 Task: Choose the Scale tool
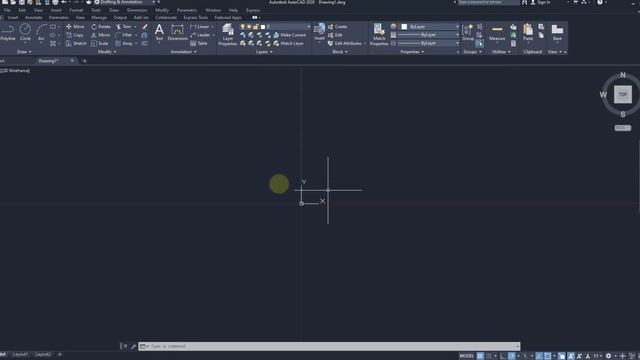pyautogui.click(x=100, y=43)
